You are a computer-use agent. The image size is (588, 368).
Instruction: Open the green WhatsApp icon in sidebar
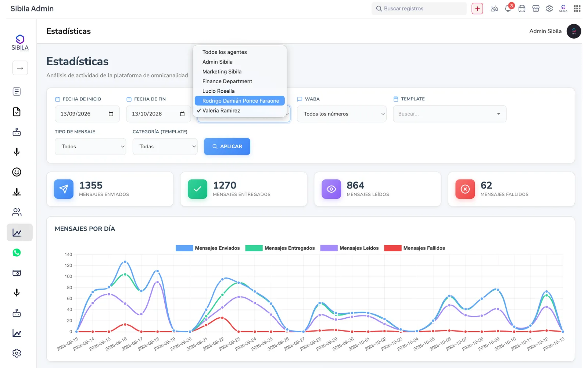(17, 252)
